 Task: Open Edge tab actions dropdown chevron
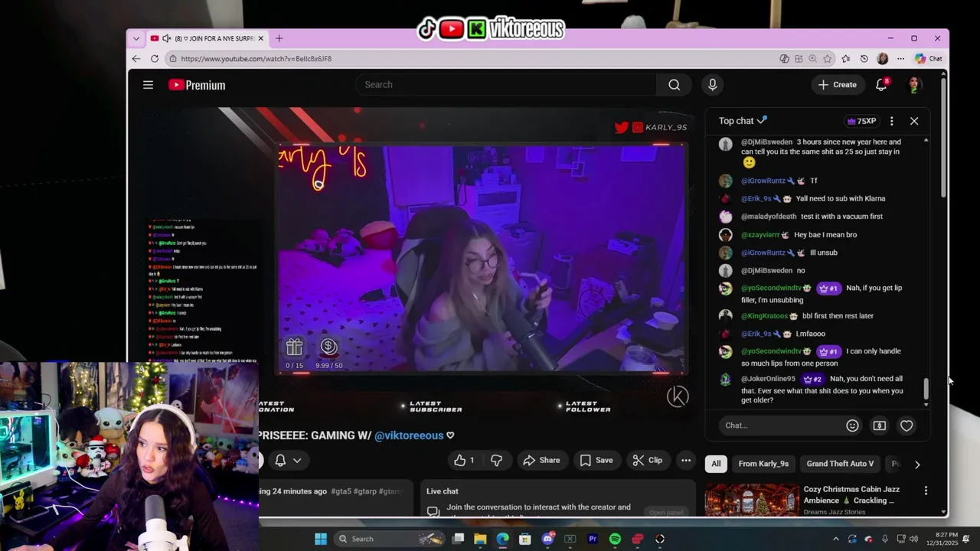pos(136,38)
